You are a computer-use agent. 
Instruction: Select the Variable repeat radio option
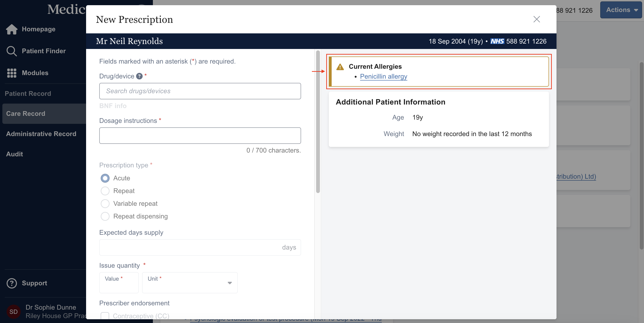point(105,204)
